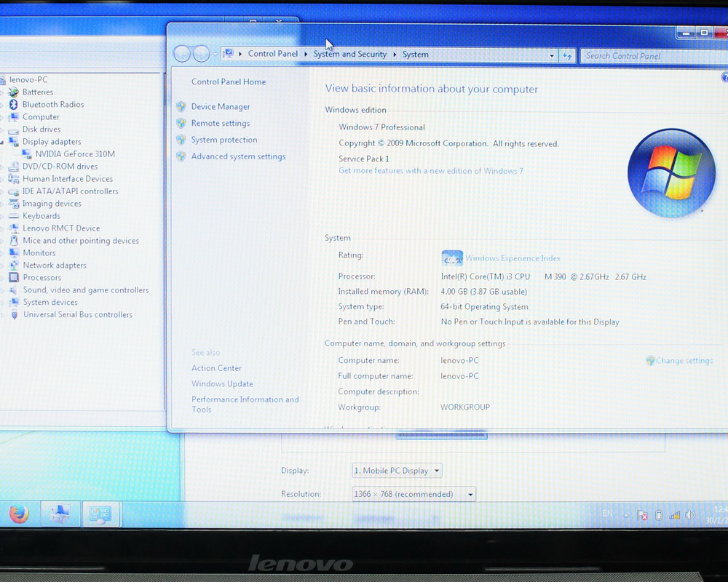Select the Lenovo RMCT Device tree item
Screen dimensions: 728x582
coord(61,228)
